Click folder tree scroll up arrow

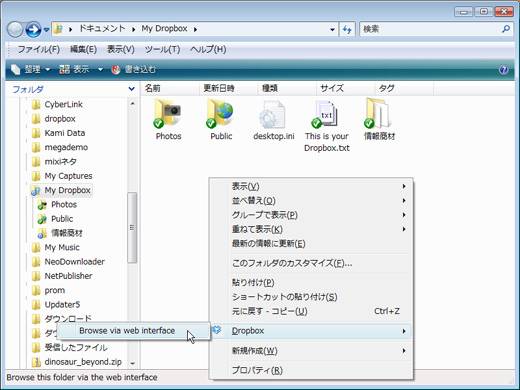(x=132, y=104)
